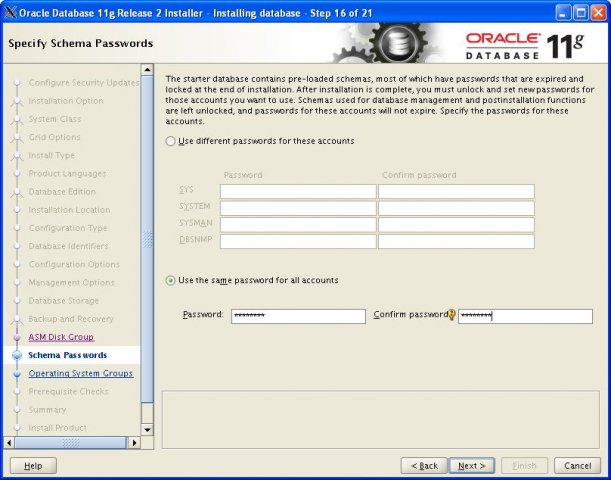Open the ASM Disk Group step link
Screen dimensions: 611x480
pyautogui.click(x=61, y=337)
